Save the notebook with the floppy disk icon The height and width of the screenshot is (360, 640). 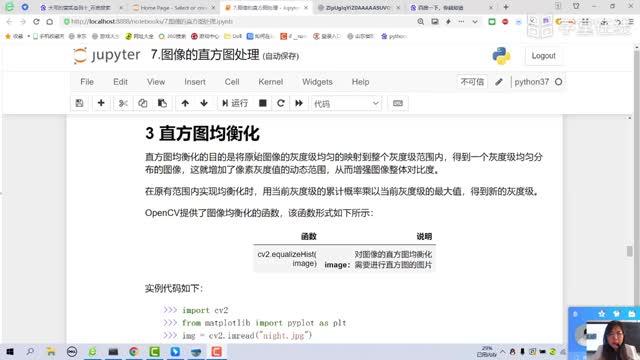pyautogui.click(x=80, y=103)
